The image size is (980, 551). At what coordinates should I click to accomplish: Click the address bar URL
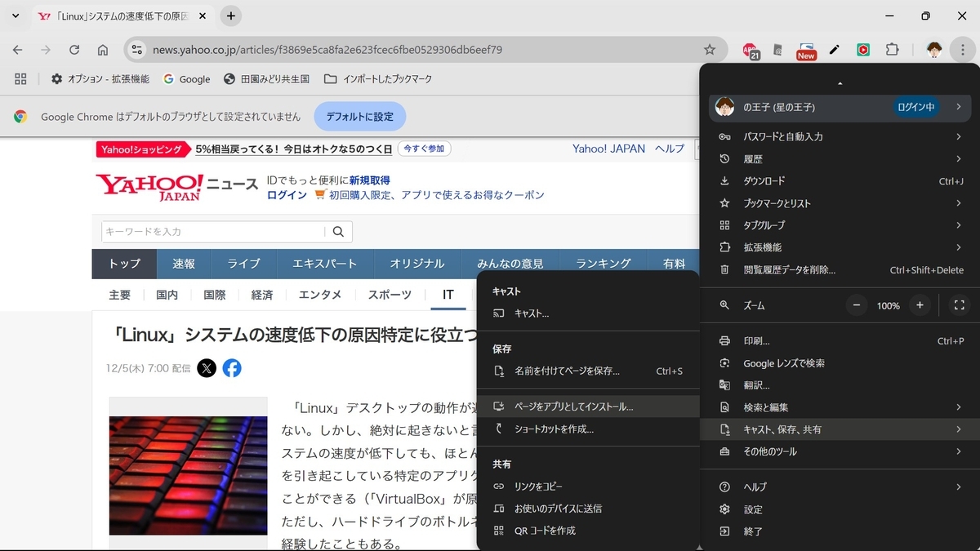pyautogui.click(x=327, y=50)
